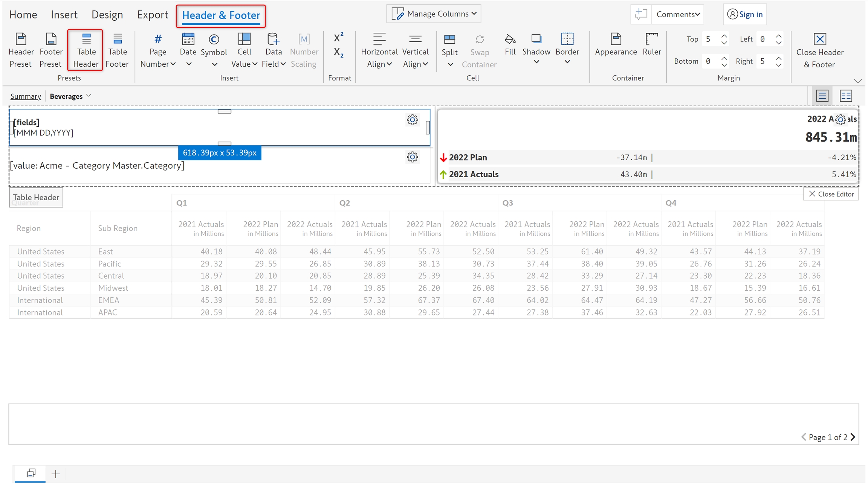
Task: Open the Export tab
Action: tap(152, 15)
